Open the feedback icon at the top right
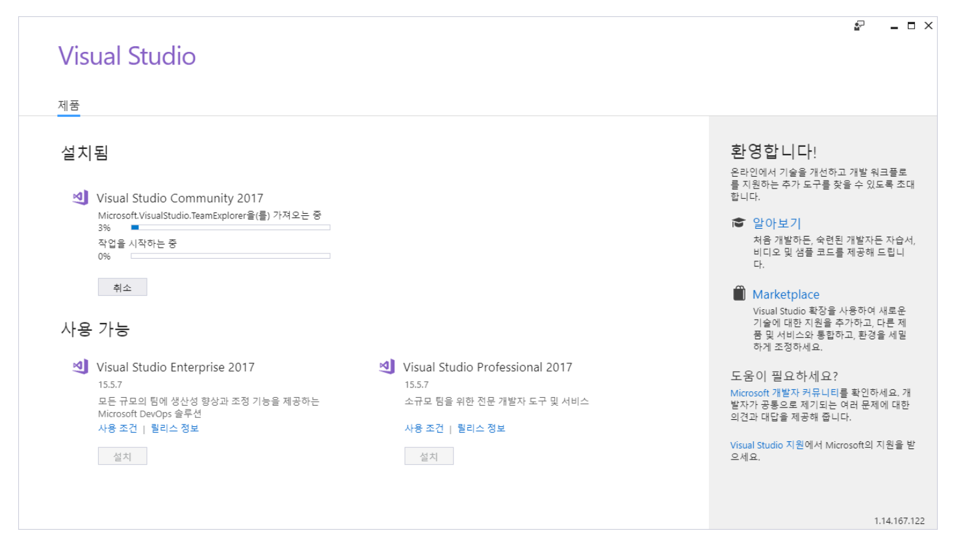 pos(859,25)
